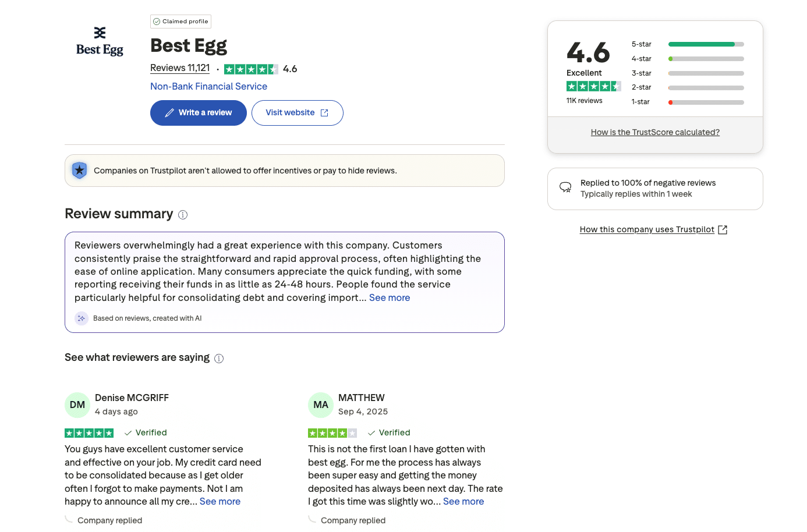
Task: Open How is the TrustScore calculated
Action: pyautogui.click(x=655, y=132)
